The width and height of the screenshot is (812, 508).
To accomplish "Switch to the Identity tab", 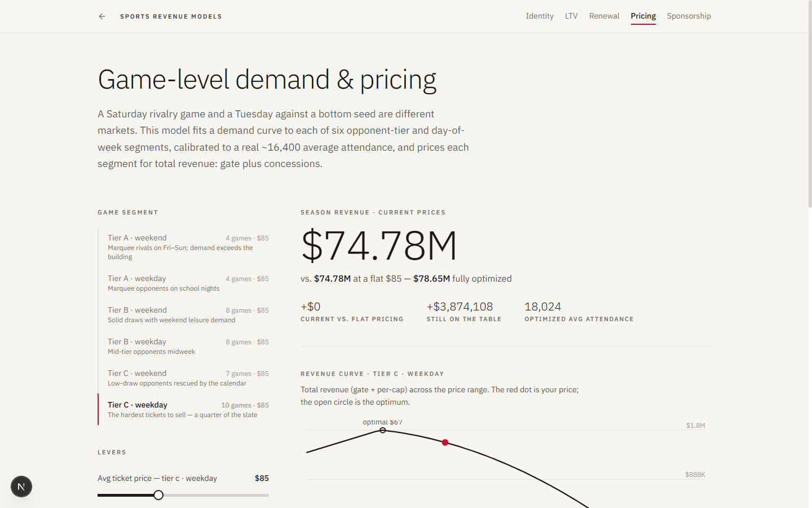I will tap(540, 16).
